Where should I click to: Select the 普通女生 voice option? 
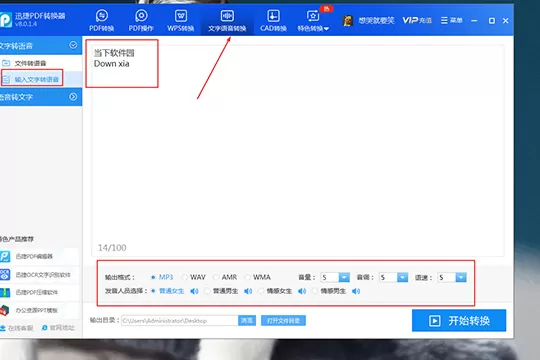tap(168, 291)
